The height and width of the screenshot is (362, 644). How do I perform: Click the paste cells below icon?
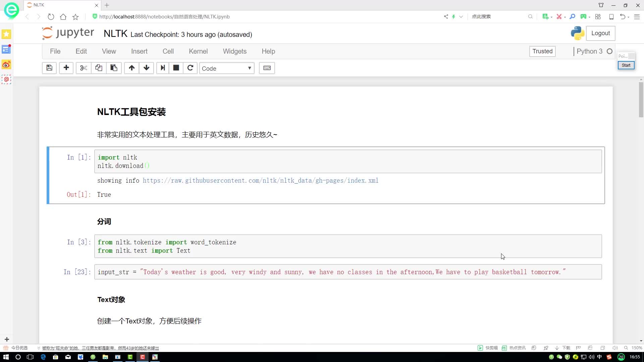coord(114,68)
